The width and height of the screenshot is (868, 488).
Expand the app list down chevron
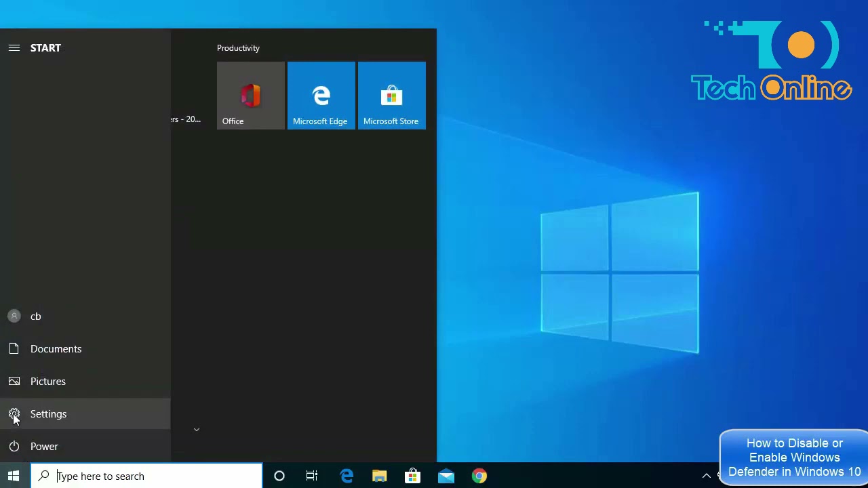click(x=197, y=429)
